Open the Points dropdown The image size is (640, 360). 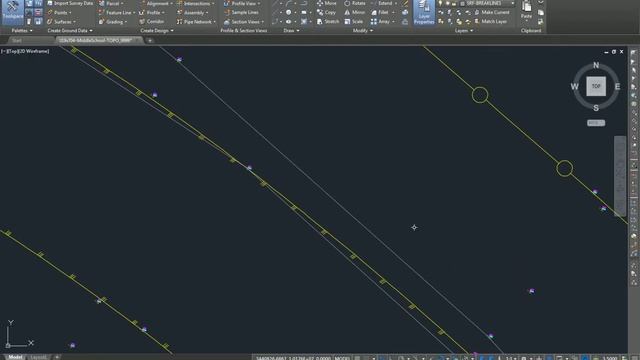60,13
